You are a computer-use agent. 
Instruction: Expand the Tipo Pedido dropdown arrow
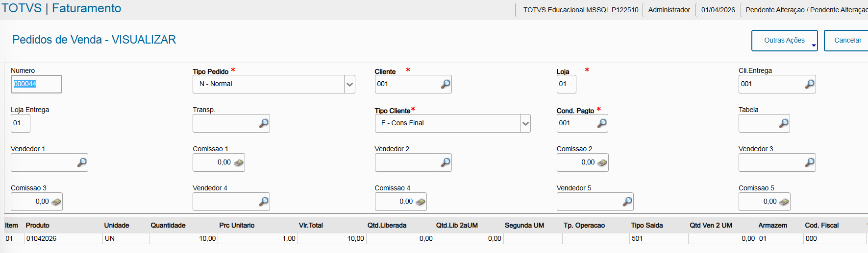tap(349, 84)
